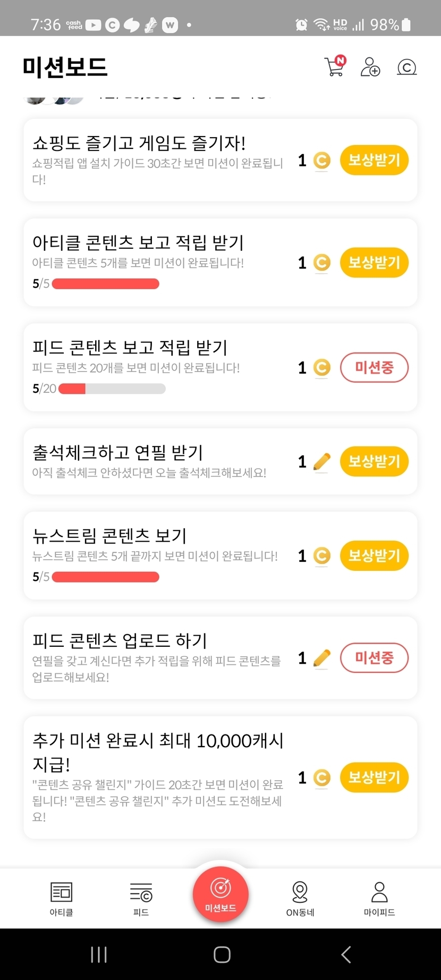Claim reward for 쇼핑도 즐기고 게임도 즐기자
The image size is (441, 980).
click(374, 160)
